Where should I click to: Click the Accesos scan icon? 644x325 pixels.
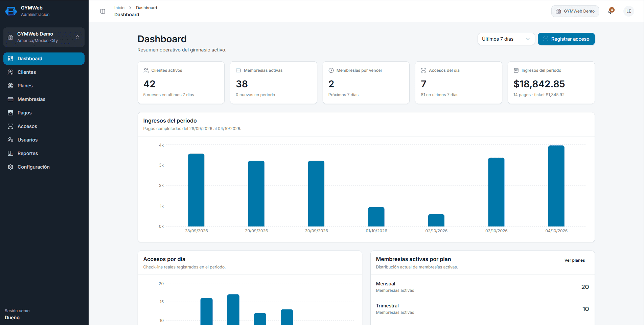[10, 126]
